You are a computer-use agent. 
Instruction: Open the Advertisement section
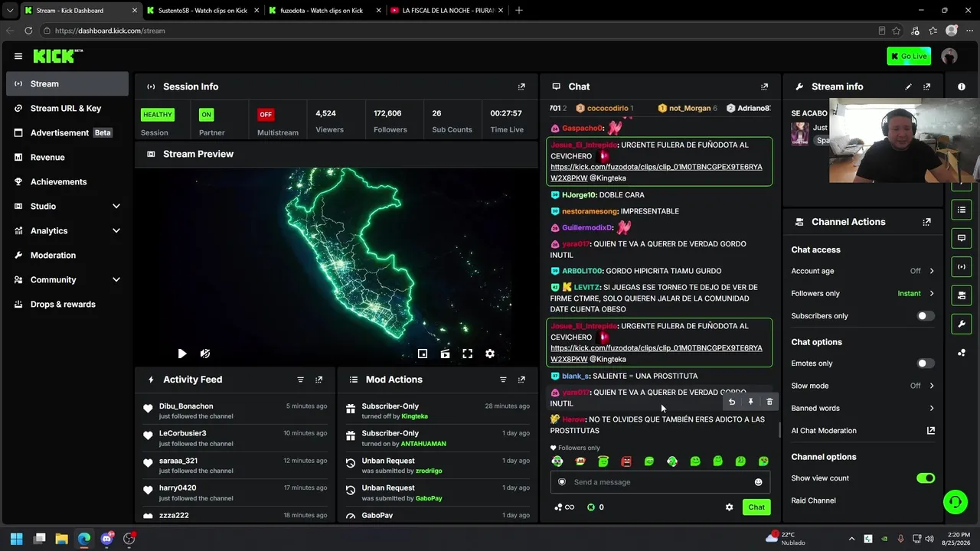point(67,133)
